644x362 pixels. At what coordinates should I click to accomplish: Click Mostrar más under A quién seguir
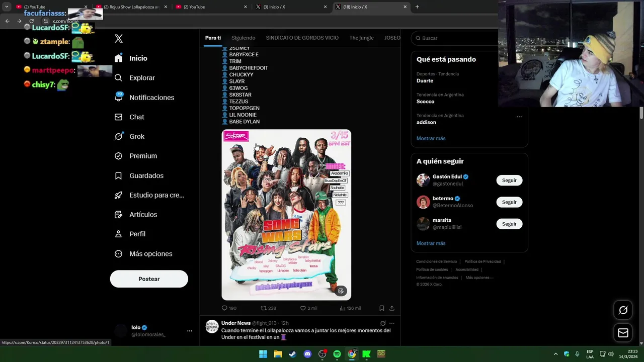coord(431,243)
